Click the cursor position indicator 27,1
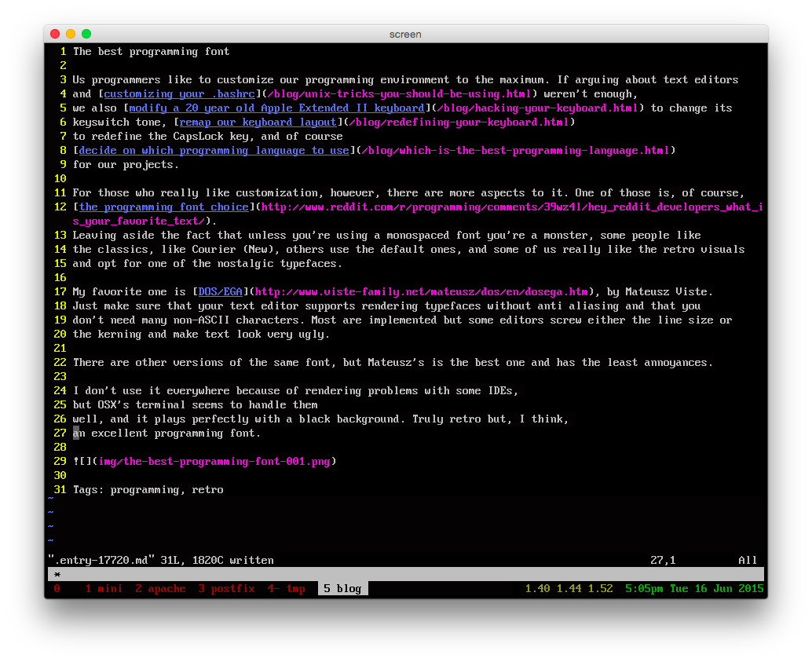 coord(663,560)
